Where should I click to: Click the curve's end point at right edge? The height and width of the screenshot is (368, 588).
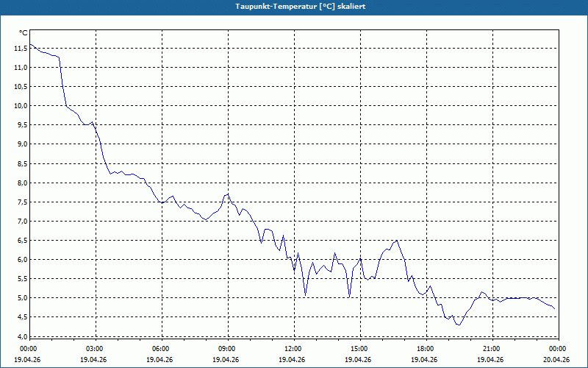[x=556, y=308]
